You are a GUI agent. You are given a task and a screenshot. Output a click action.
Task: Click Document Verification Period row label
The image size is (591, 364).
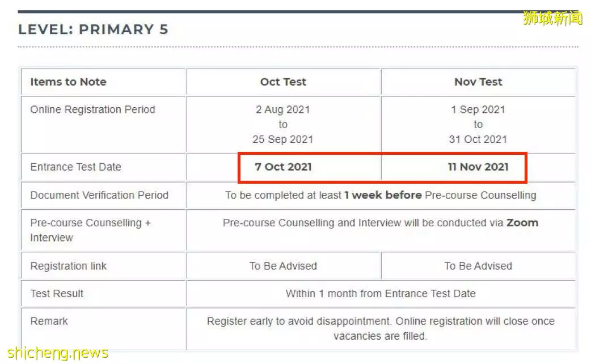coord(99,195)
